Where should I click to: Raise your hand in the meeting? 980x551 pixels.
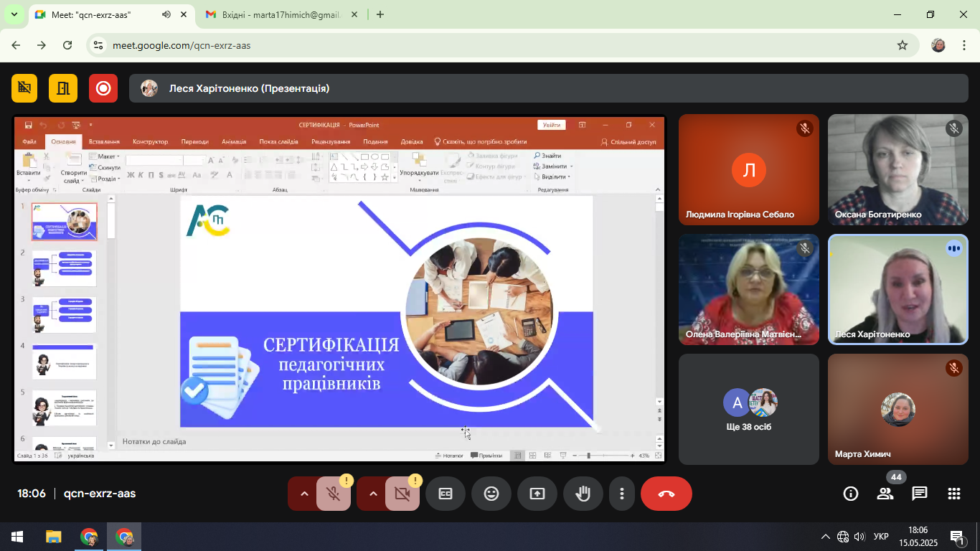583,494
